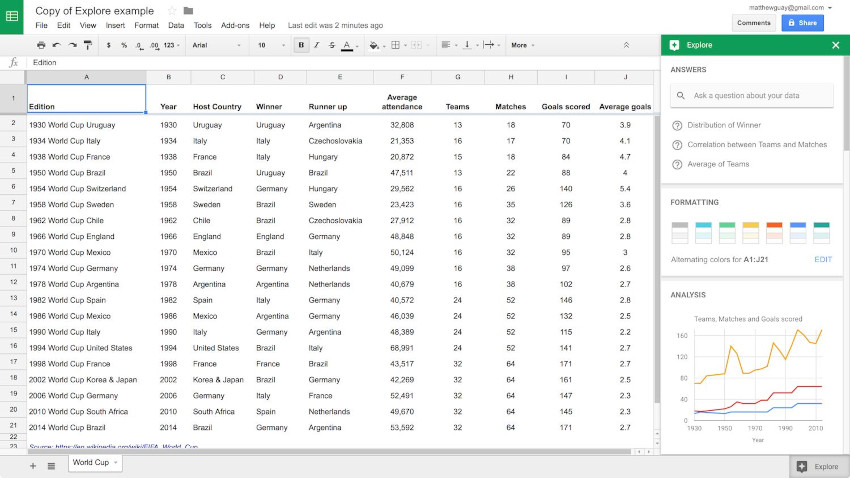Click the Google Sheets home icon
Viewport: 850px width, 478px height.
coord(11,17)
